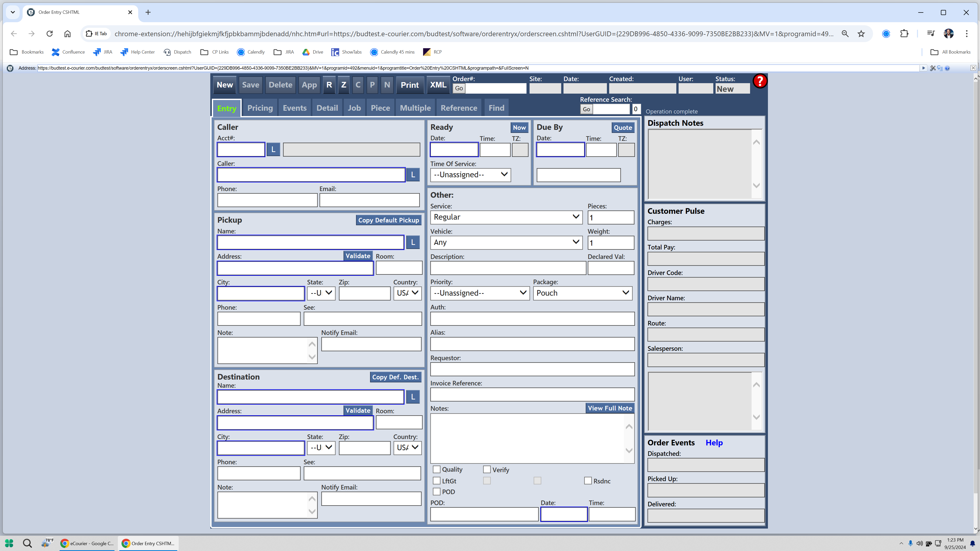Bookmark this page with the star icon
Image resolution: width=980 pixels, height=551 pixels.
click(861, 34)
